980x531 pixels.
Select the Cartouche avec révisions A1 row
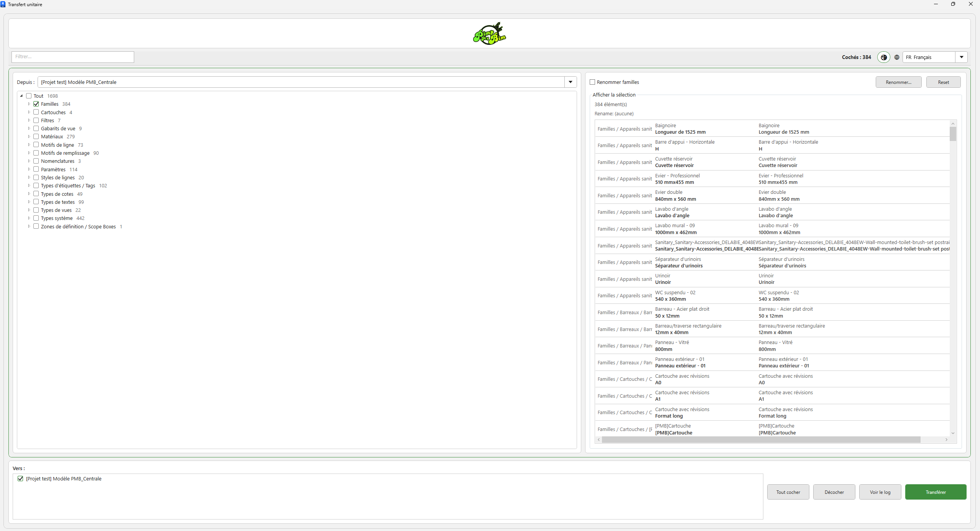(772, 396)
